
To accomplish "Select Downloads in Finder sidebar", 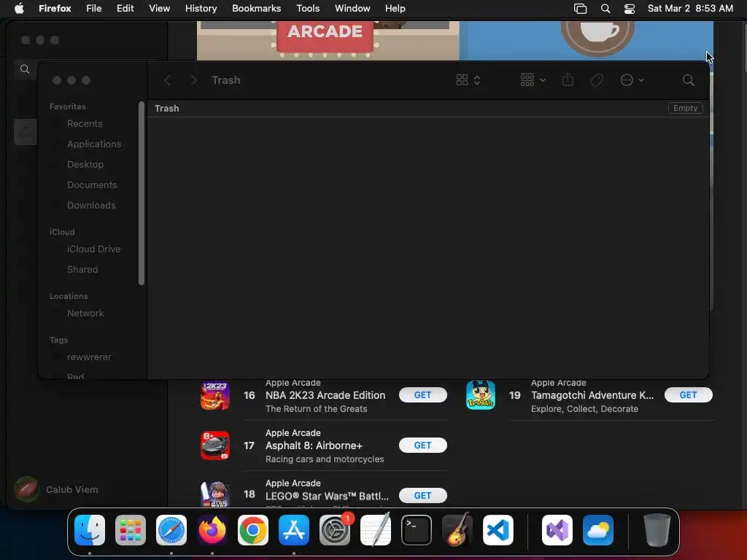I will click(x=91, y=206).
